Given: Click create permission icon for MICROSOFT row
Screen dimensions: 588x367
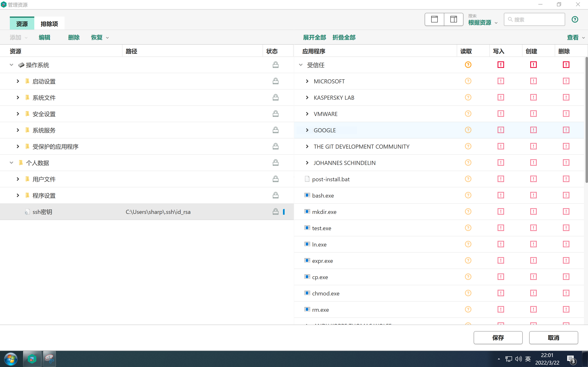Looking at the screenshot, I should tap(533, 81).
